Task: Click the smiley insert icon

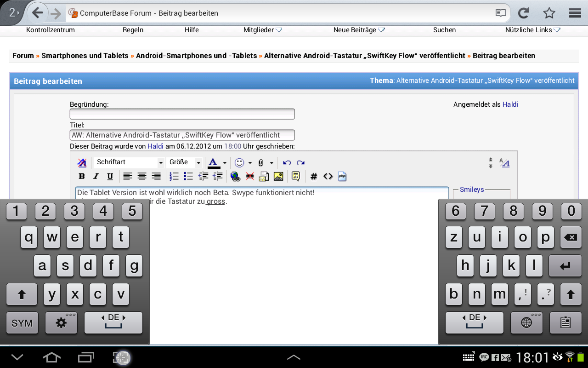Action: pyautogui.click(x=239, y=162)
